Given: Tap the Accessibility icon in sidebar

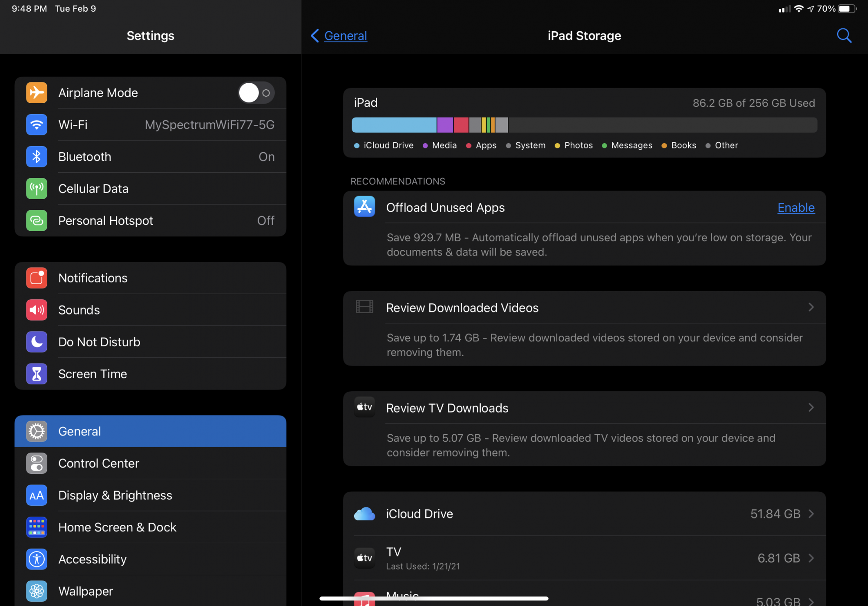Looking at the screenshot, I should (x=36, y=559).
